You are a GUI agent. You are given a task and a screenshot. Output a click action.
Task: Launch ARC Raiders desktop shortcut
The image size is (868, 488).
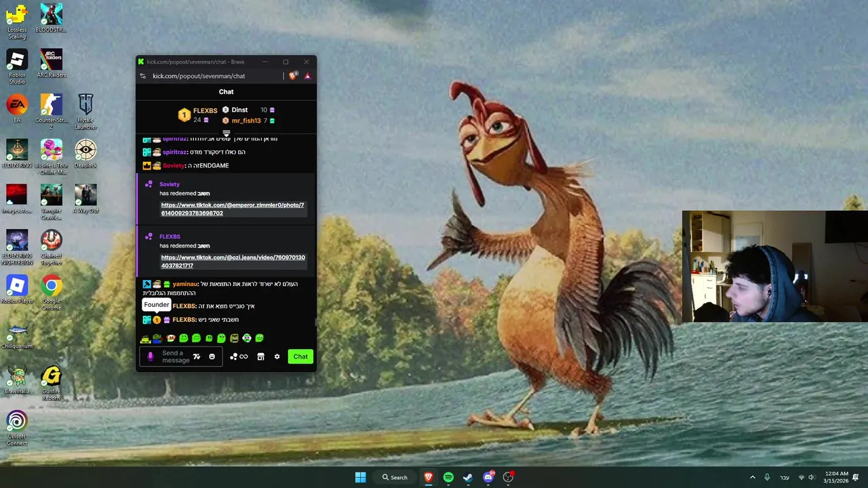tap(51, 64)
